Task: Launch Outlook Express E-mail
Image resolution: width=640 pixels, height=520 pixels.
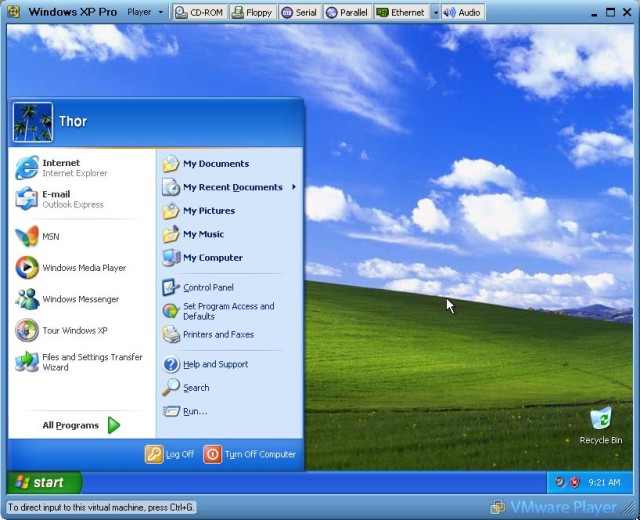Action: (x=59, y=199)
